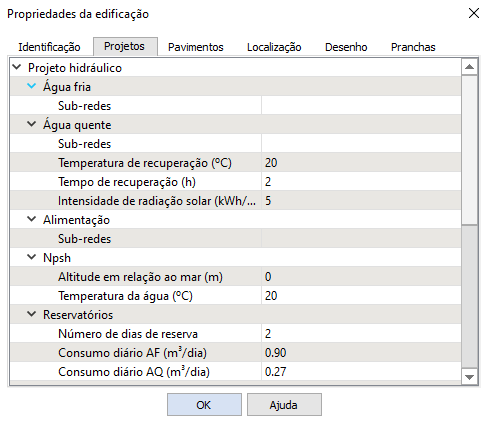Collapse the Projeto hidráulico tree node
488x422 pixels.
(x=17, y=67)
